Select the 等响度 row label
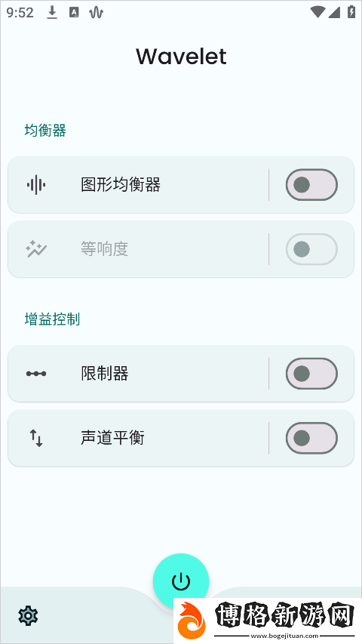 [105, 249]
